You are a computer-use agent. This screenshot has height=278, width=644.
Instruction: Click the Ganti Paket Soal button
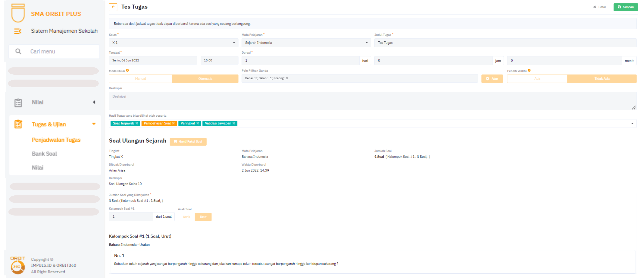point(188,142)
